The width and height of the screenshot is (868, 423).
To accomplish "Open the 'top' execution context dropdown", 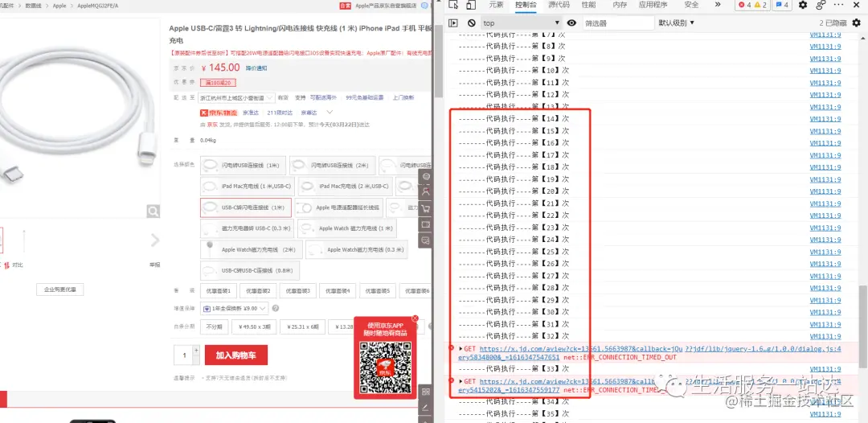I will (x=522, y=23).
